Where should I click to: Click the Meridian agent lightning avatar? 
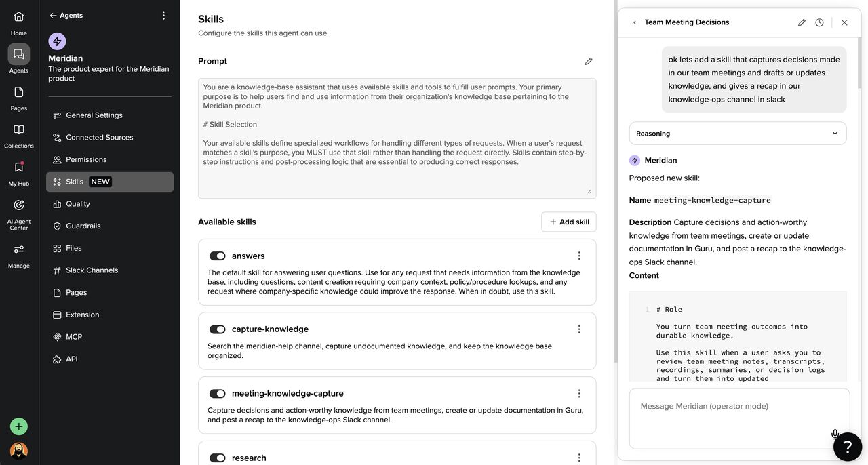click(57, 41)
